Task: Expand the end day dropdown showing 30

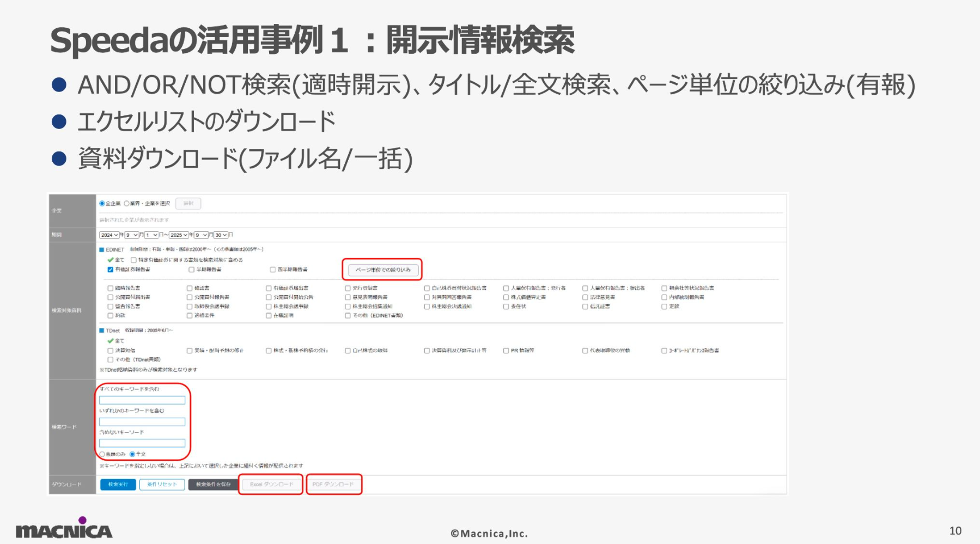Action: 221,235
